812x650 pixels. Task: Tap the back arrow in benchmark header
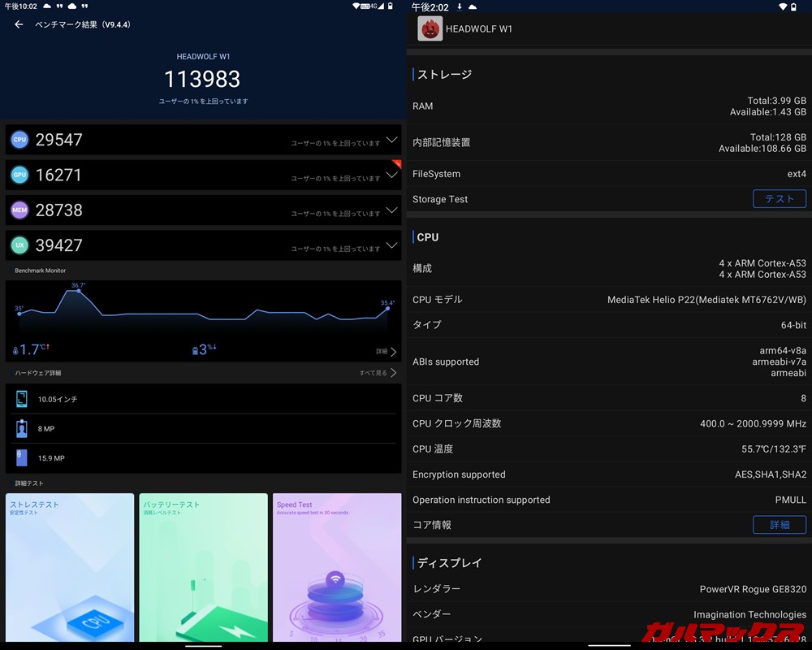click(x=19, y=24)
